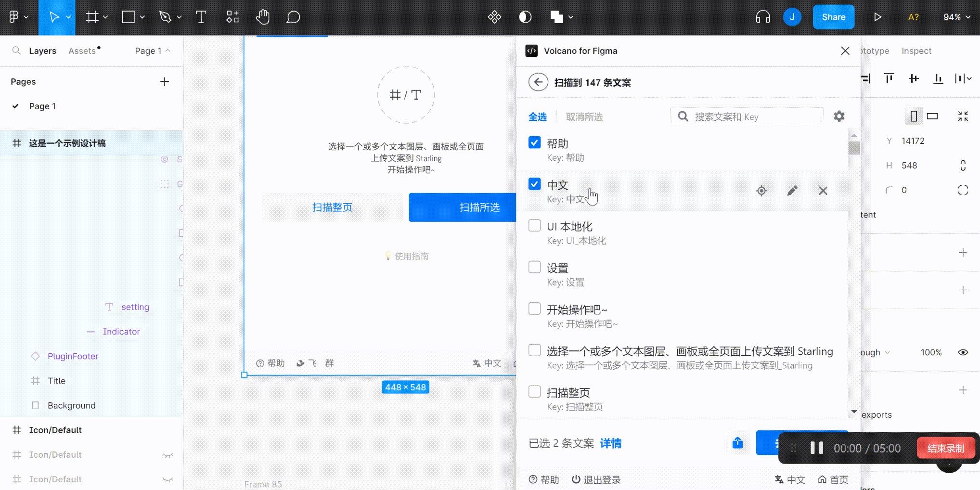The height and width of the screenshot is (490, 980).
Task: Select the Text tool in toolbar
Action: coord(201,17)
